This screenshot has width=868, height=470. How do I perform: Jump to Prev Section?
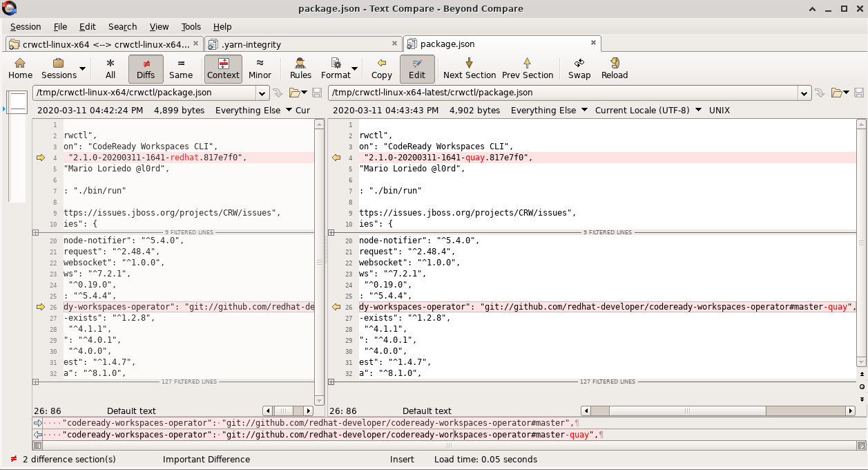click(x=528, y=68)
